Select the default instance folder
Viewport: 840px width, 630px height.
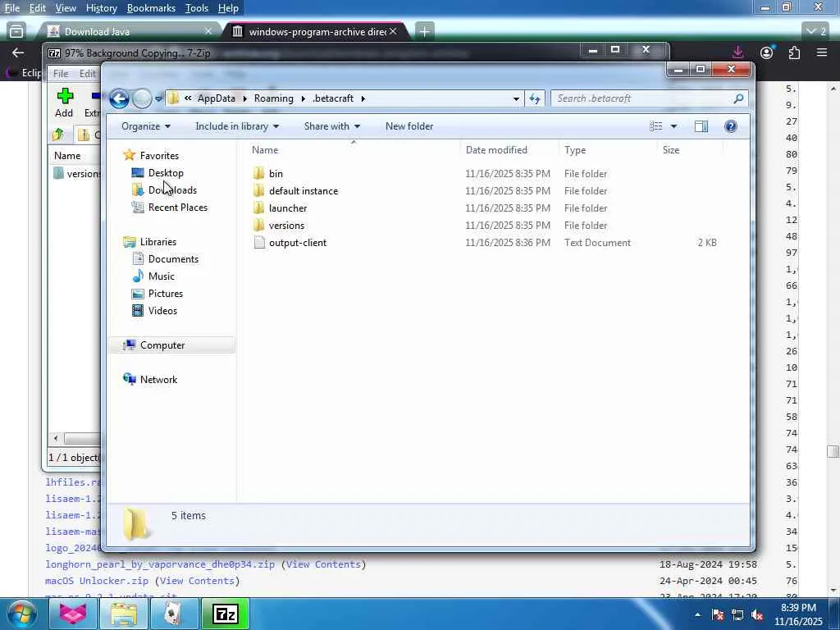click(x=304, y=190)
